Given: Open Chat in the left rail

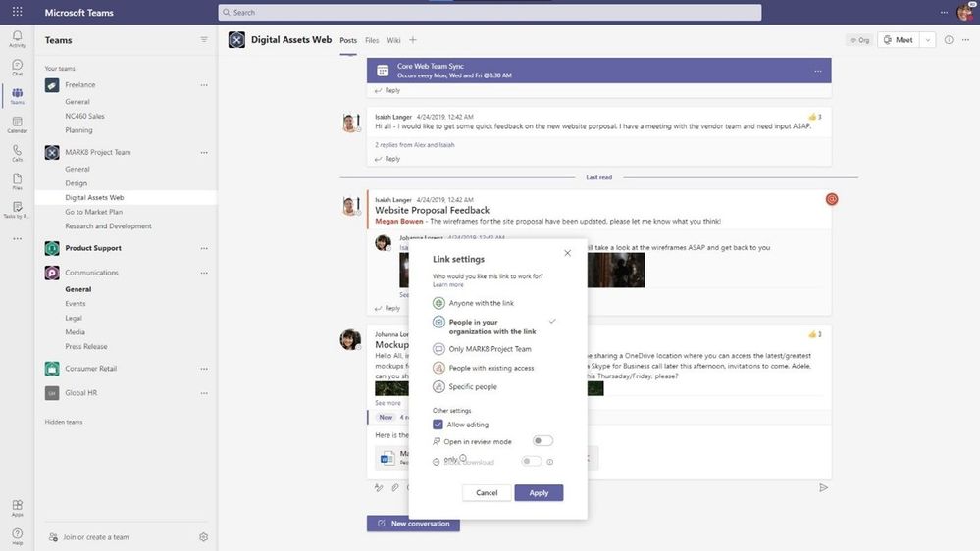Looking at the screenshot, I should click(17, 68).
